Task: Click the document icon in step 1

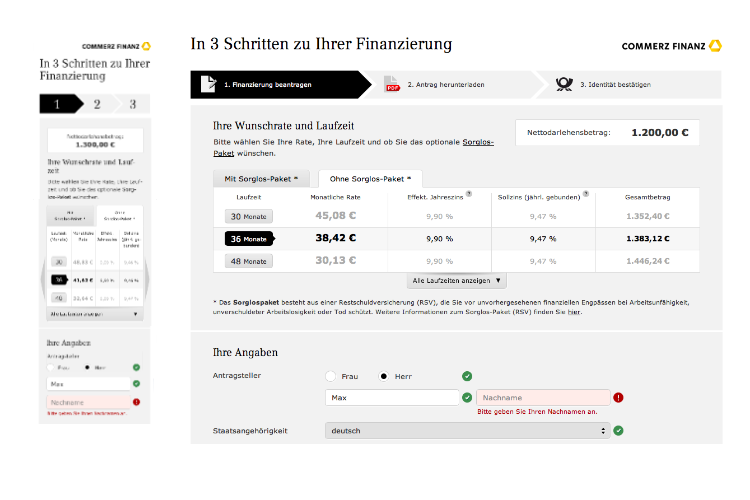Action: tap(207, 84)
